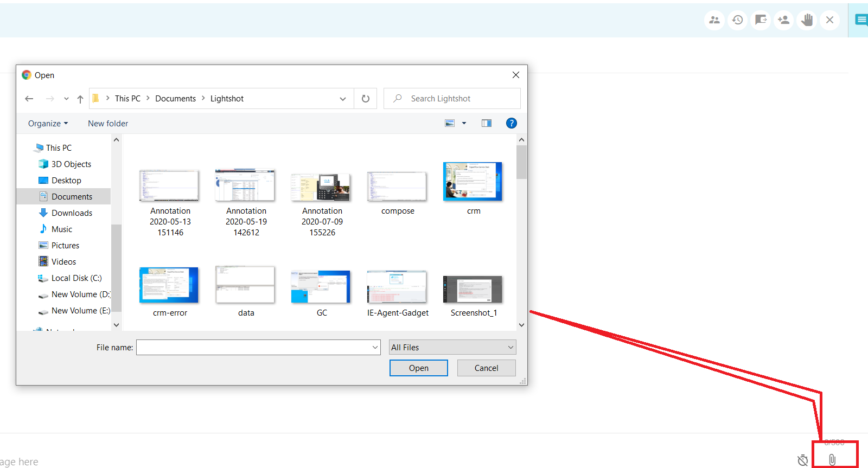
Task: Toggle the preview pane button
Action: coord(487,123)
